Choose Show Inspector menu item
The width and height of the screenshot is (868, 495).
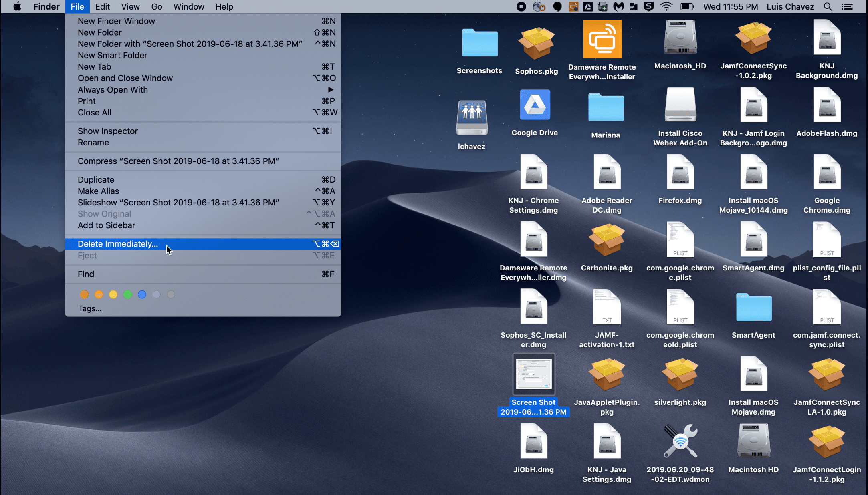203,131
